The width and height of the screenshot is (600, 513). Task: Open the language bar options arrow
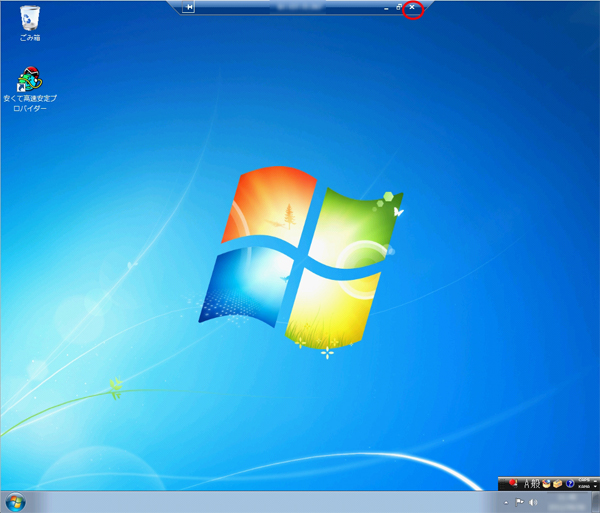(x=595, y=487)
